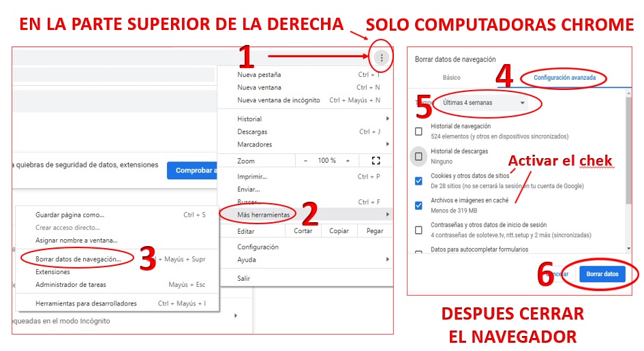The height and width of the screenshot is (351, 644).
Task: Toggle Historial de navegación checkbox
Action: click(418, 131)
